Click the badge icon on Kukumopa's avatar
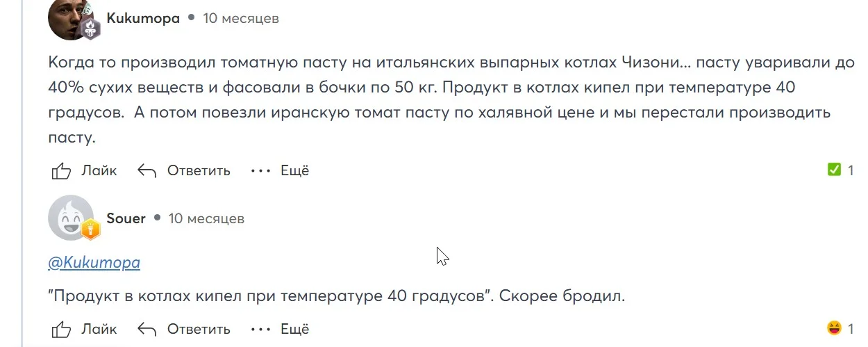 point(90,28)
